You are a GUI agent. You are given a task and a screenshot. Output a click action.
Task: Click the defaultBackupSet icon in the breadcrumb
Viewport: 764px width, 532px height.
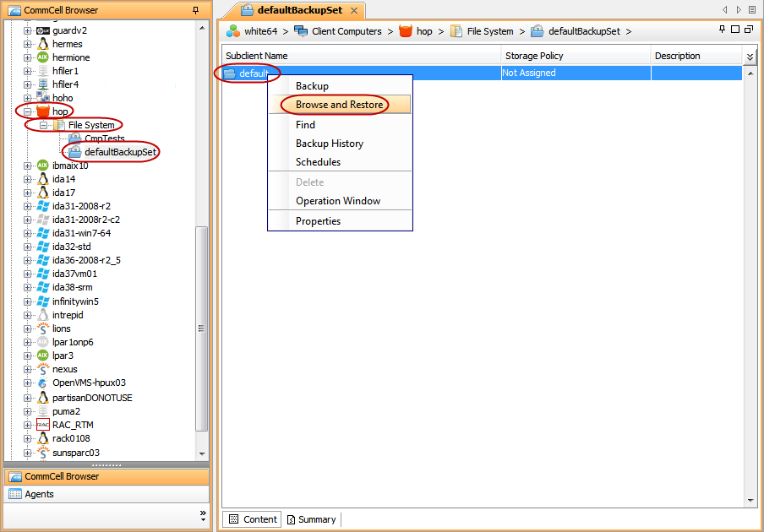point(538,31)
